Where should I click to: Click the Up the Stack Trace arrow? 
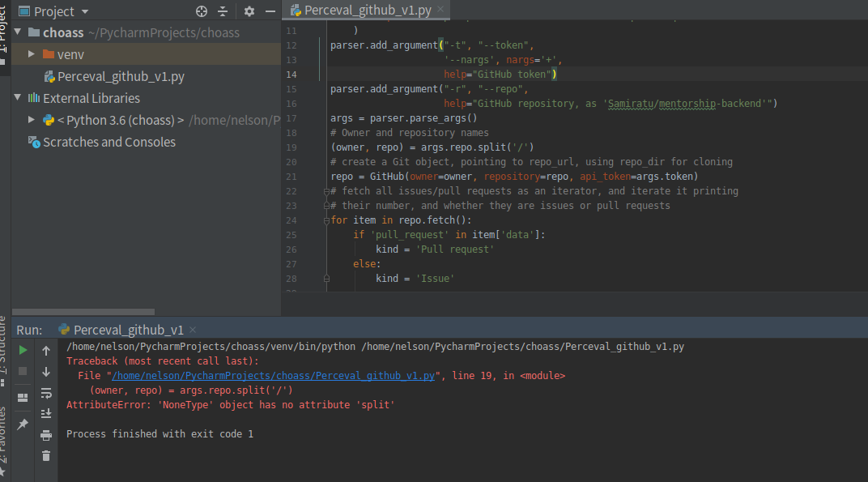click(46, 350)
